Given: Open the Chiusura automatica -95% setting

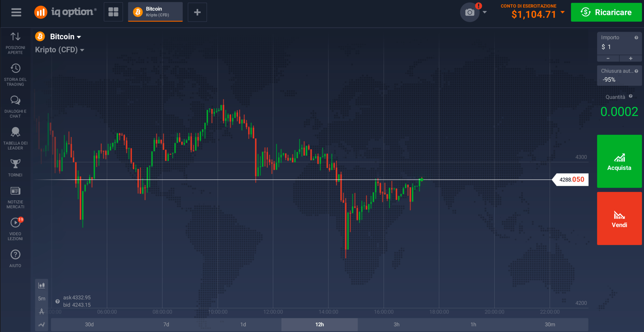Looking at the screenshot, I should coord(619,76).
